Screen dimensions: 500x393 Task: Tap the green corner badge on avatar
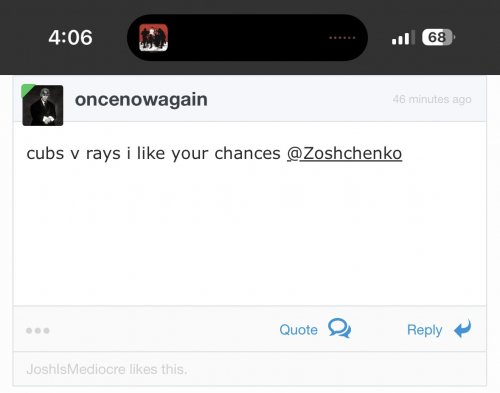pos(27,89)
